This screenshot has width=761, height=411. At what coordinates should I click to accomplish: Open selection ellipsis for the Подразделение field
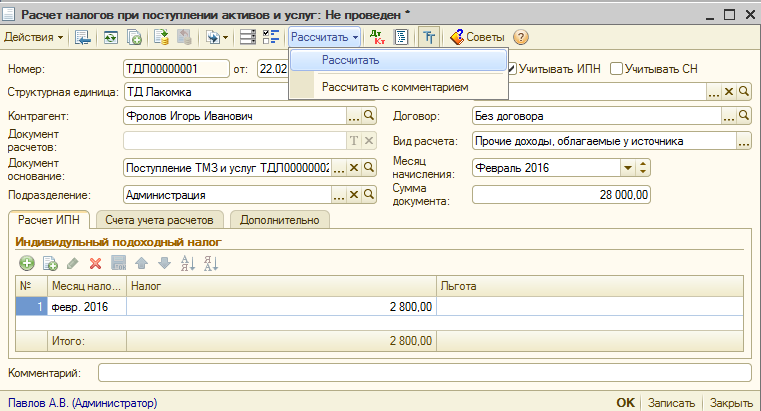pyautogui.click(x=339, y=195)
